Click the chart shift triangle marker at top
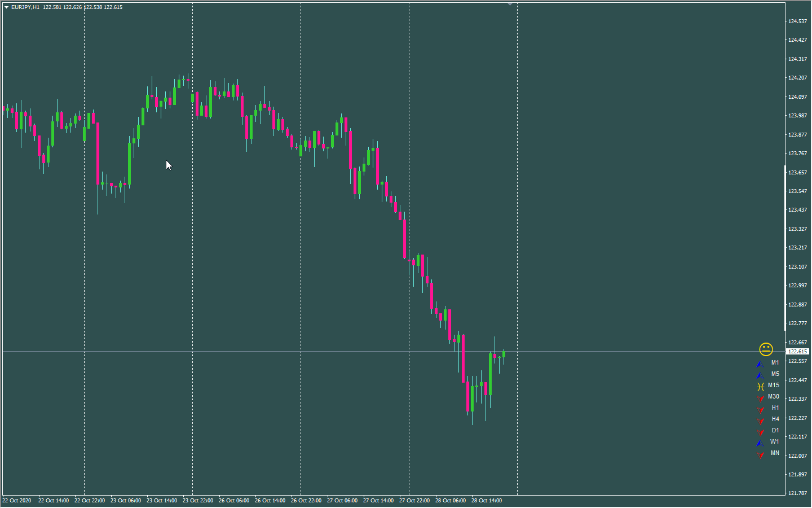The image size is (812, 508). pyautogui.click(x=510, y=5)
